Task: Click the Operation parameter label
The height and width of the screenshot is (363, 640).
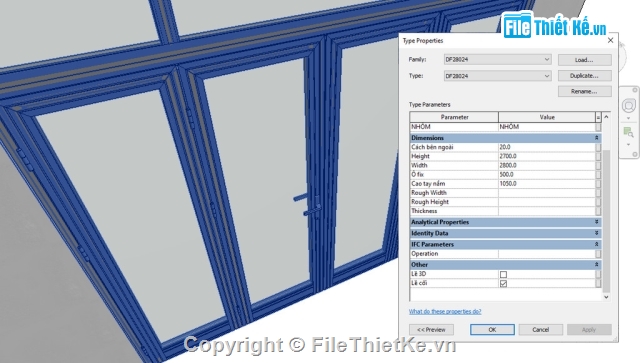Action: tap(424, 254)
